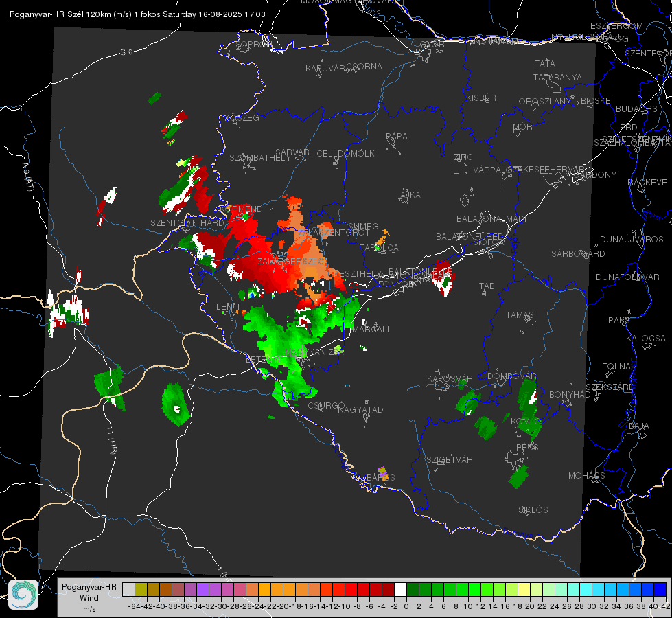Select the white swatch between -2 and 0
Viewport: 672px width, 618px height.
[x=400, y=589]
